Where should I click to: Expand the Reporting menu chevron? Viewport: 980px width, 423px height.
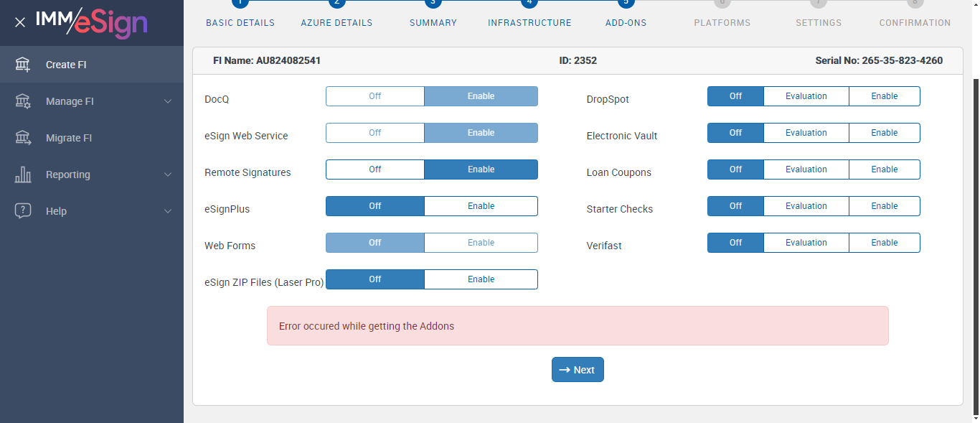(168, 175)
